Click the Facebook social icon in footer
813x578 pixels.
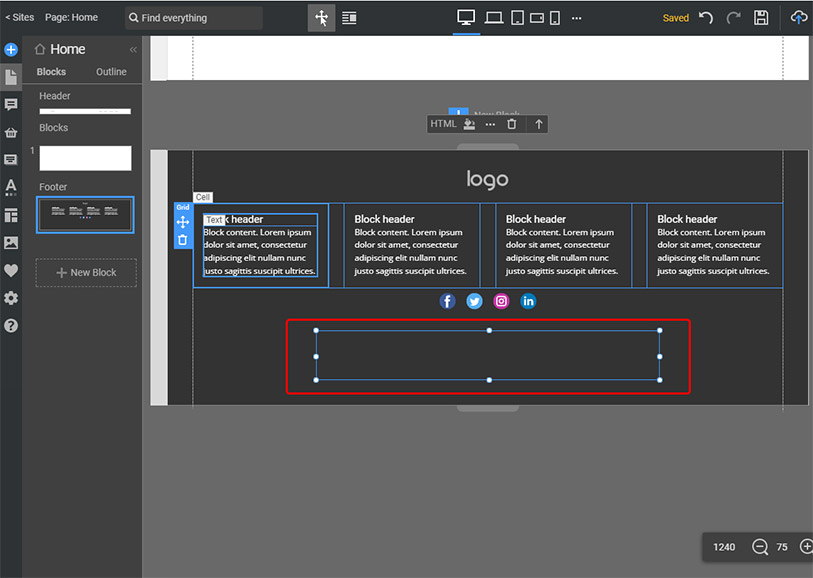point(447,301)
